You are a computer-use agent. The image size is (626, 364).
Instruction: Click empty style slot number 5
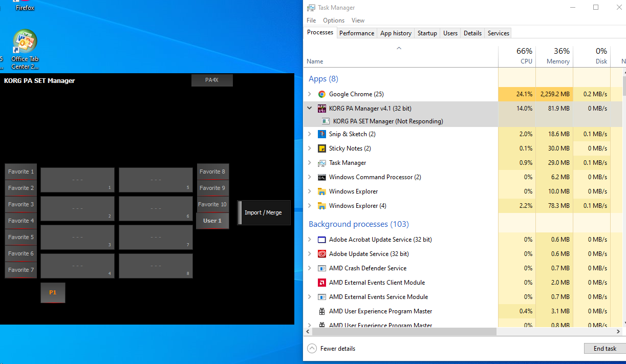click(156, 180)
